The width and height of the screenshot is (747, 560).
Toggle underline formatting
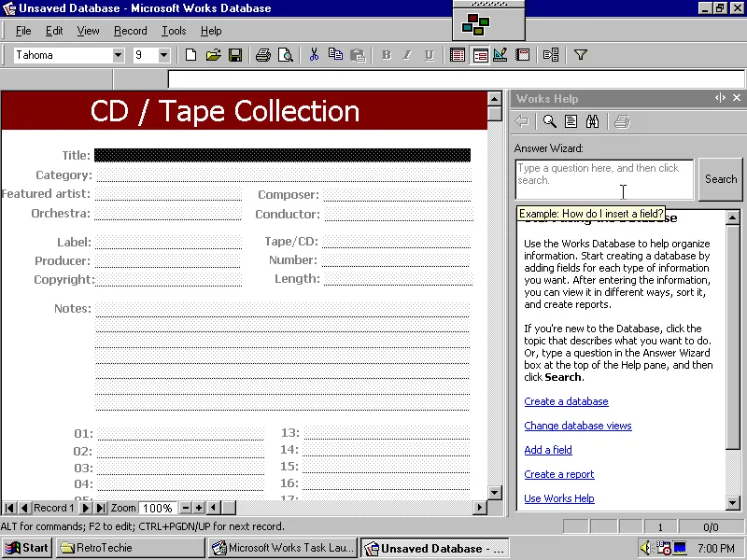[430, 55]
